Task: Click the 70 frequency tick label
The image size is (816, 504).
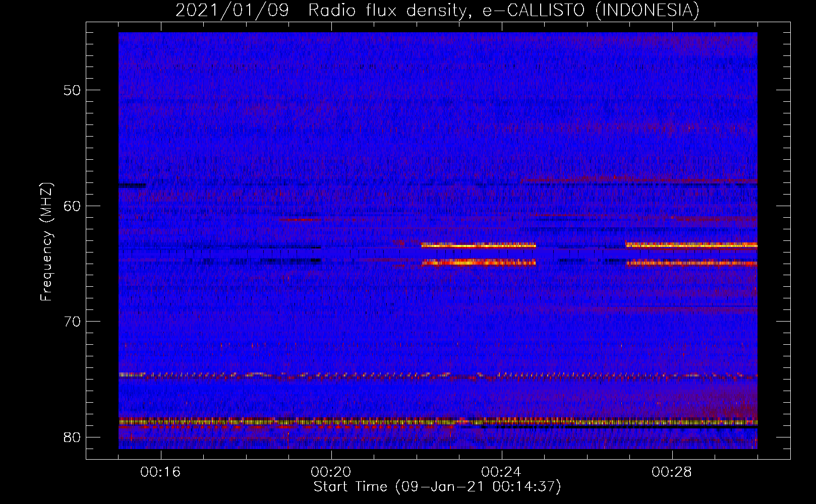Action: [x=73, y=321]
